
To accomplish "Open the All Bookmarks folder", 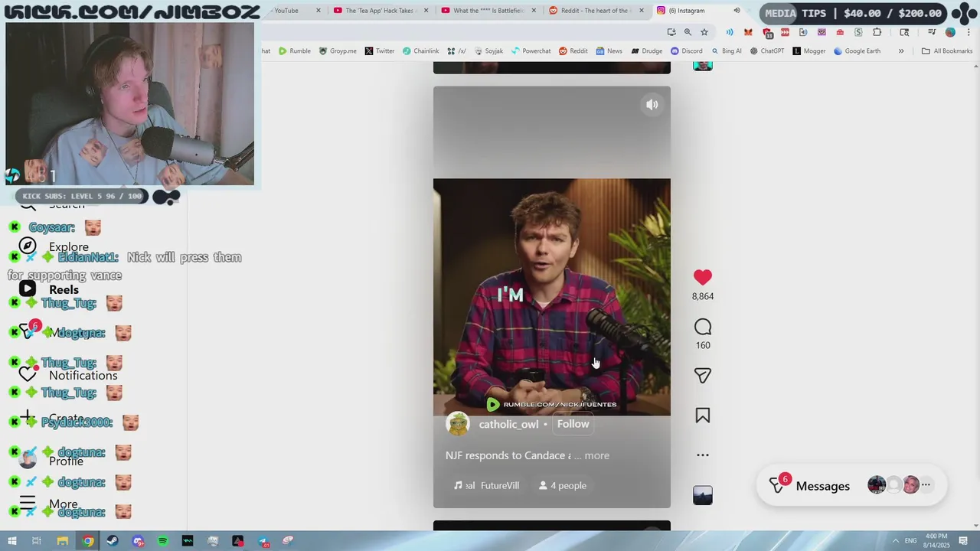I will tap(947, 51).
